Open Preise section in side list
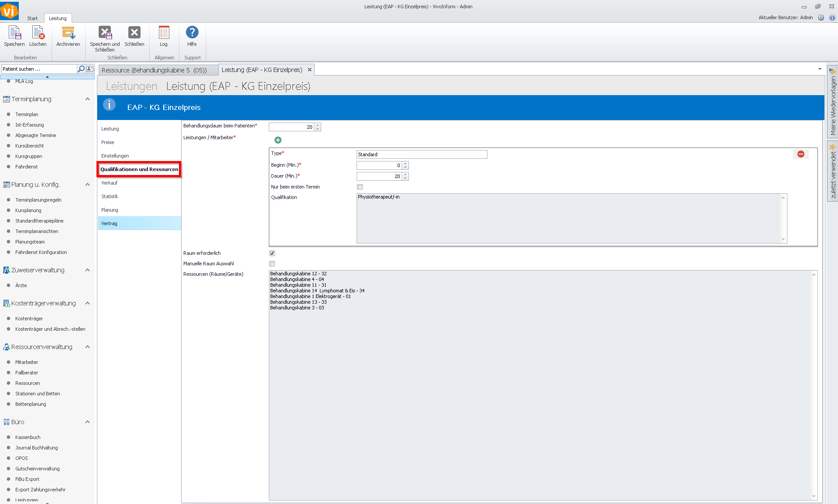Image resolution: width=838 pixels, height=504 pixels. (108, 142)
